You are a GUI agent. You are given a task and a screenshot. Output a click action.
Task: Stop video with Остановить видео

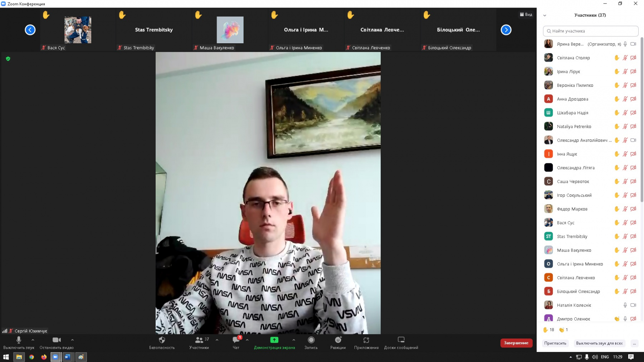point(57,340)
